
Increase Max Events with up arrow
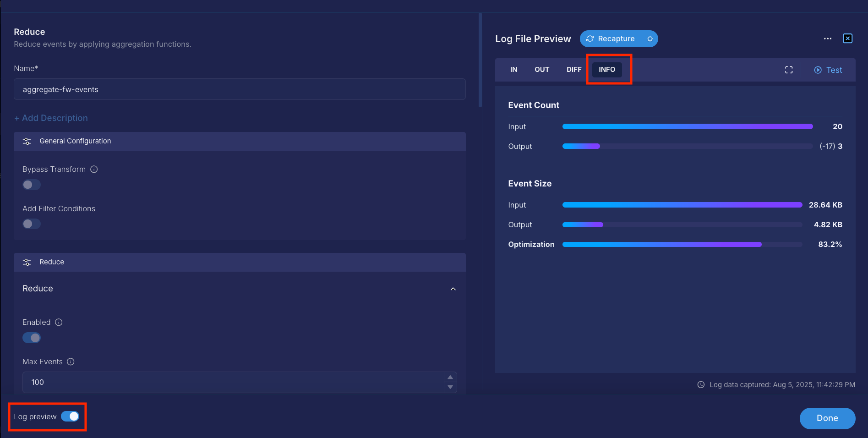click(x=450, y=377)
